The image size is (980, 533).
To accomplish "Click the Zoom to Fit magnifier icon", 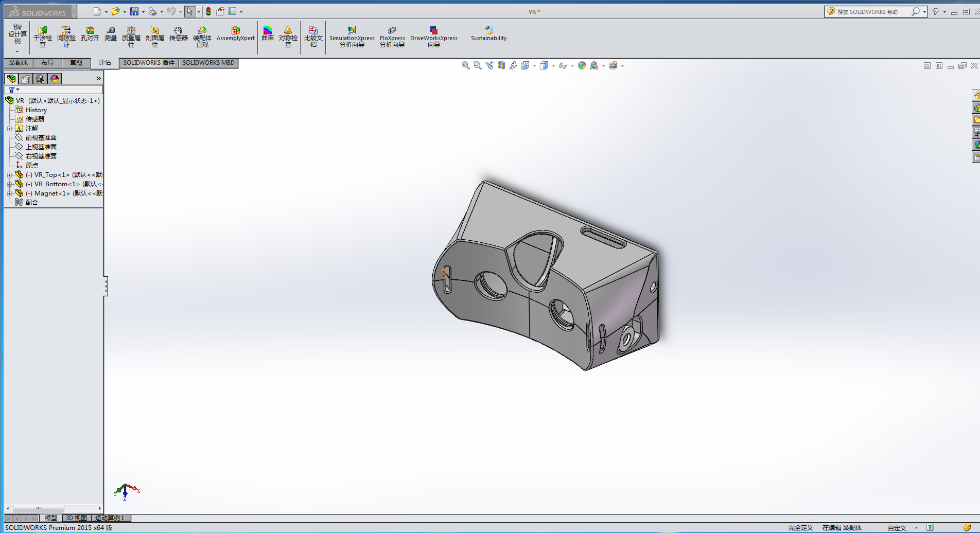I will tap(465, 65).
